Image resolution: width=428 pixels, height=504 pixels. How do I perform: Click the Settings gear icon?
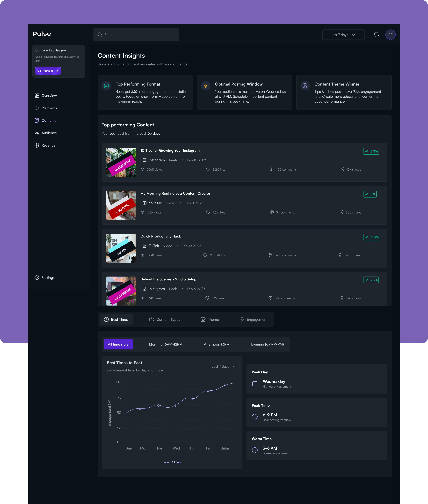pos(37,278)
